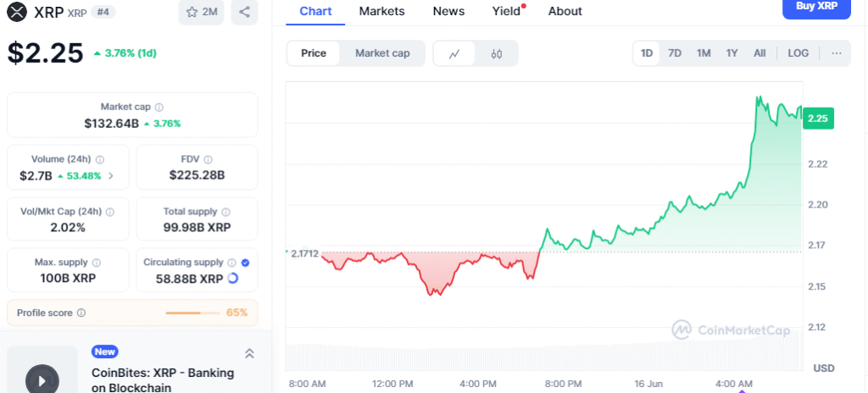This screenshot has height=393, width=868.
Task: Click the 2.1712 opening price label
Action: click(x=305, y=253)
